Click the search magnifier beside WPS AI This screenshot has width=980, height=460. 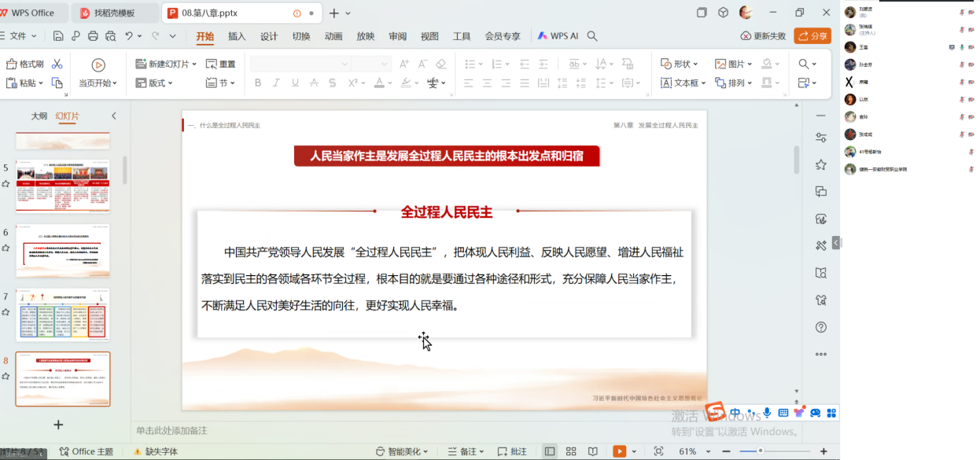point(592,36)
